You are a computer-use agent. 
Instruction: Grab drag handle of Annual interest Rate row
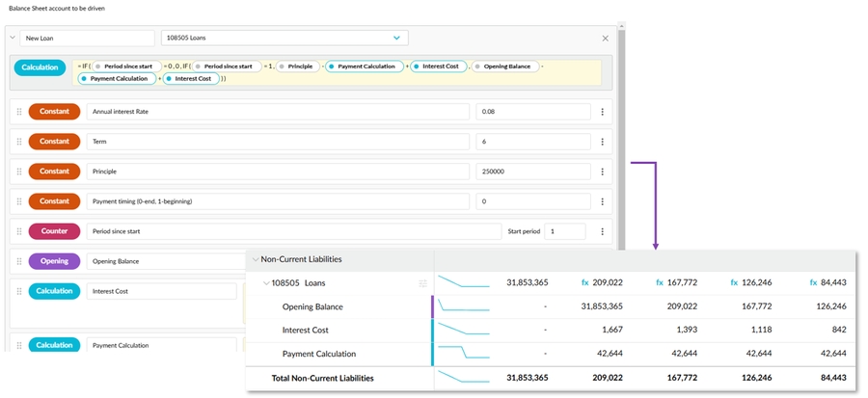point(18,112)
